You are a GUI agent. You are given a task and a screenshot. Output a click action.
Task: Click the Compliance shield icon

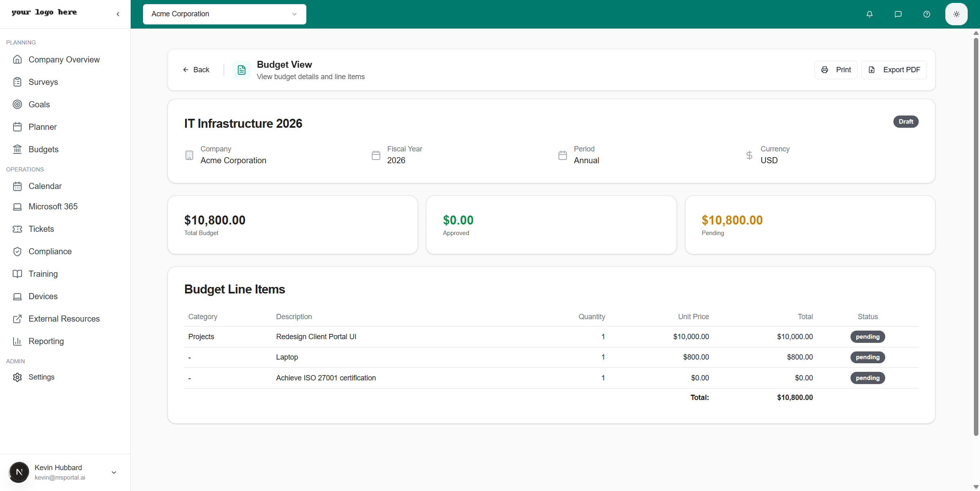pyautogui.click(x=17, y=251)
